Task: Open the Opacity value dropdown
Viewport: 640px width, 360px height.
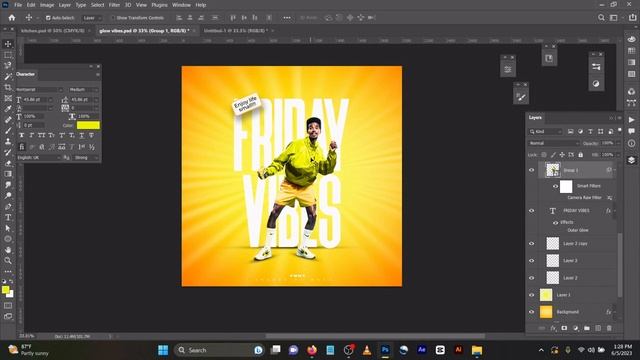Action: [618, 143]
